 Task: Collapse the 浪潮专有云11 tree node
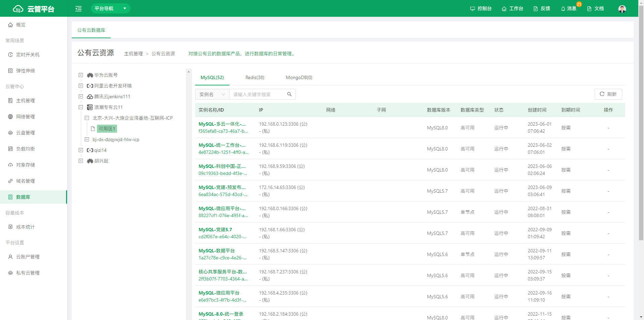81,107
